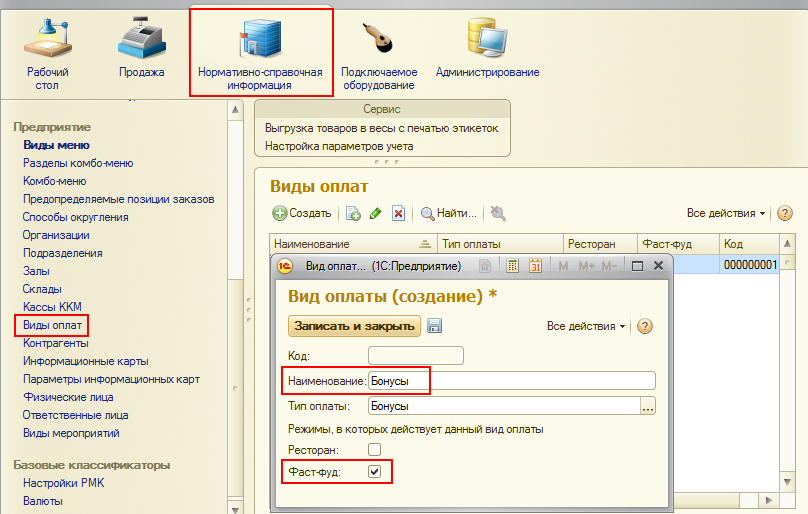Click the Тип оплаты selection ellipsis button
Viewport: 808px width, 514px height.
coord(648,406)
